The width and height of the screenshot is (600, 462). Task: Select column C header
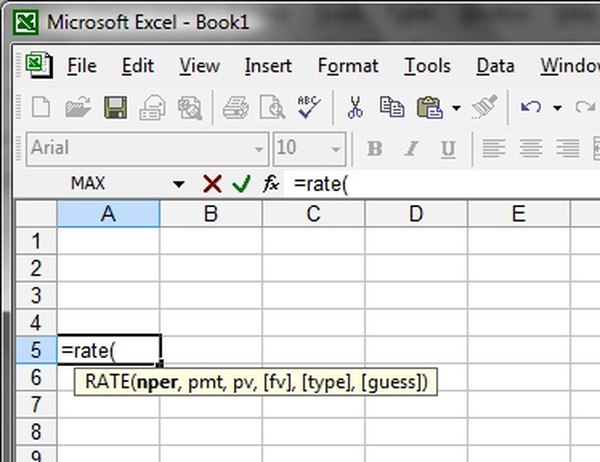(313, 214)
